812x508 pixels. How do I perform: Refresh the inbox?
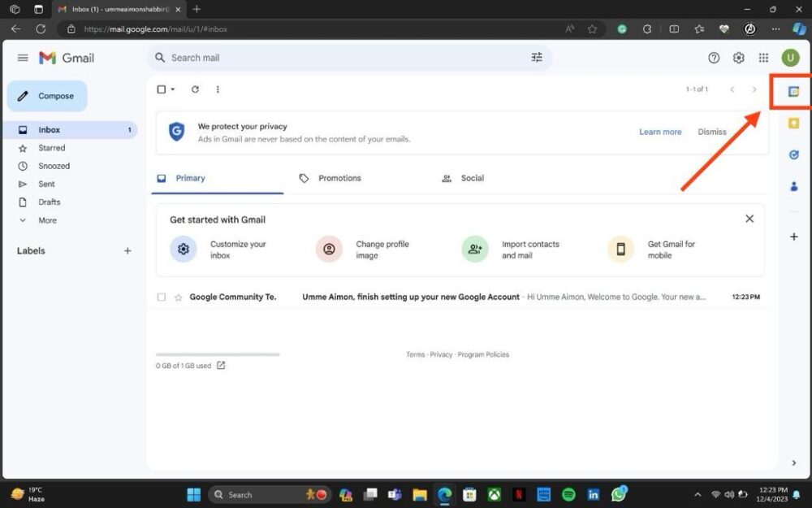pyautogui.click(x=195, y=89)
